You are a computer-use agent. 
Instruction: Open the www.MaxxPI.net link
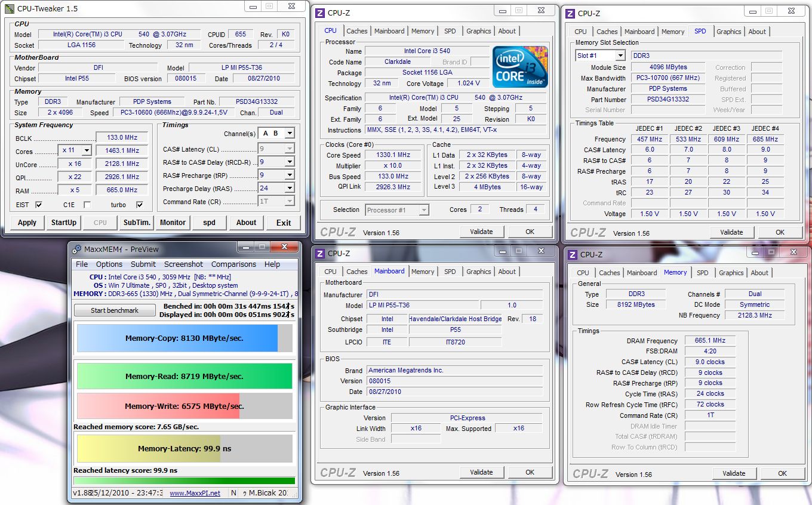[195, 493]
